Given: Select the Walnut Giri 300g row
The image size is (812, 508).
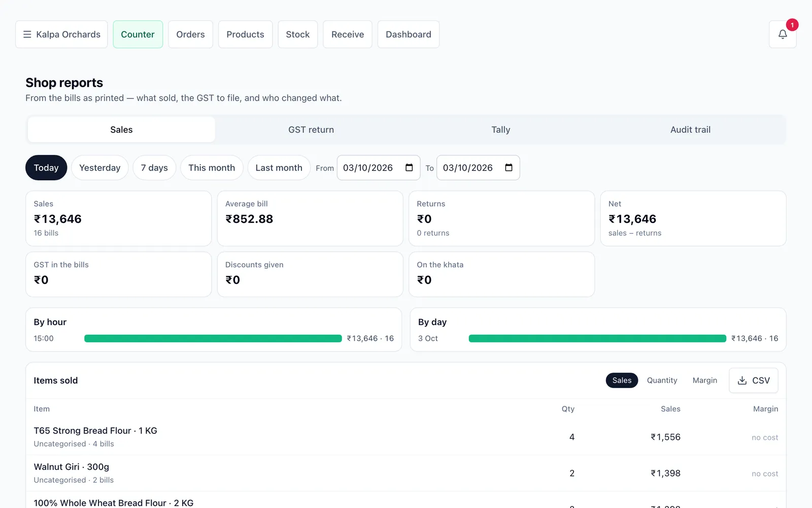Looking at the screenshot, I should coord(406,473).
